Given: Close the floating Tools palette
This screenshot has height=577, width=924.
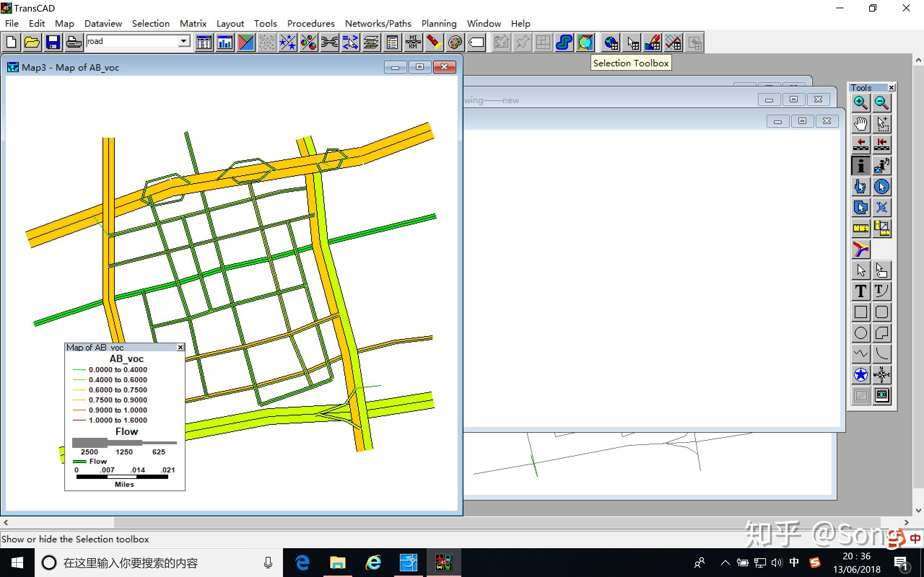Looking at the screenshot, I should point(891,88).
